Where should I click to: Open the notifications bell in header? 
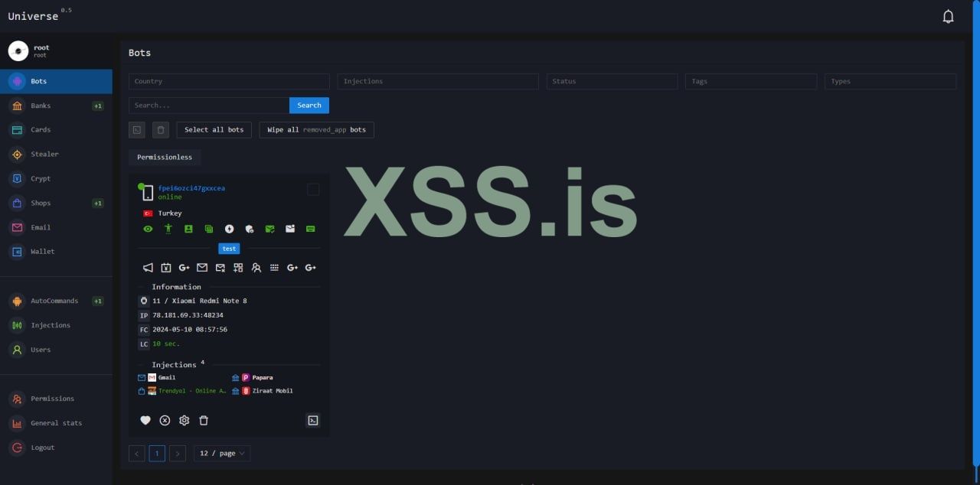pyautogui.click(x=948, y=16)
